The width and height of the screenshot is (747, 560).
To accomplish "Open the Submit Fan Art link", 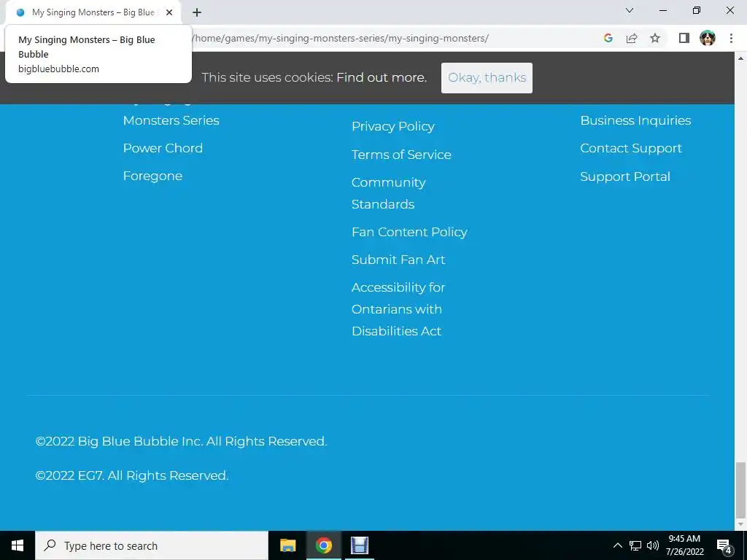I will 398,260.
